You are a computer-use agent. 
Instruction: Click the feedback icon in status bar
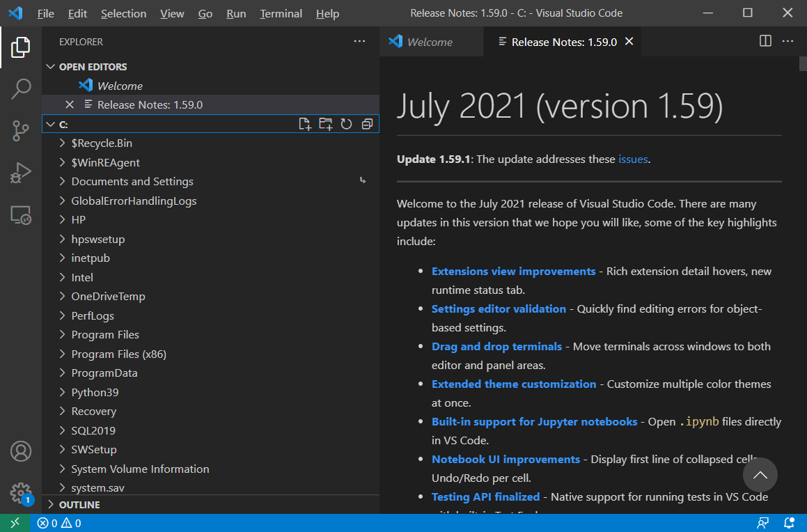[762, 523]
